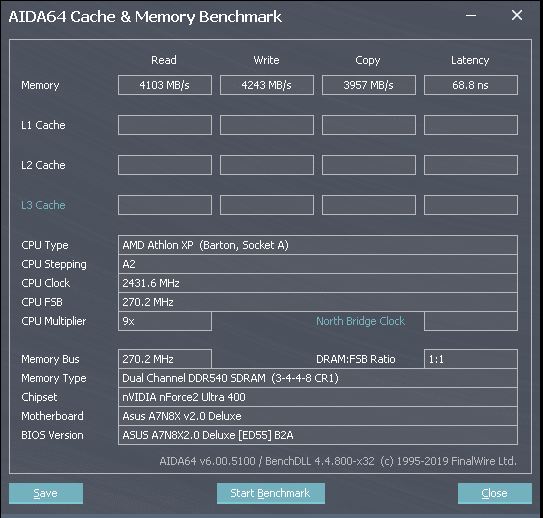Start the benchmark run
The width and height of the screenshot is (543, 518).
pyautogui.click(x=271, y=493)
